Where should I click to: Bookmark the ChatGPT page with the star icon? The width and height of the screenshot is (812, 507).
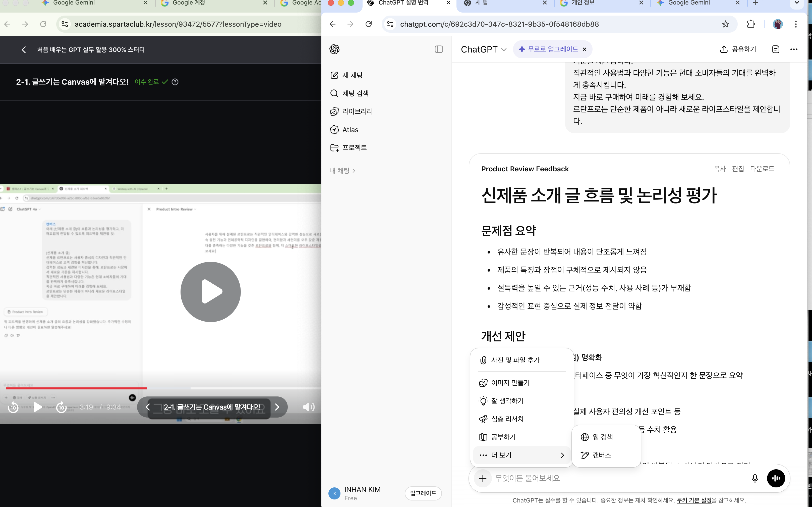pyautogui.click(x=726, y=24)
